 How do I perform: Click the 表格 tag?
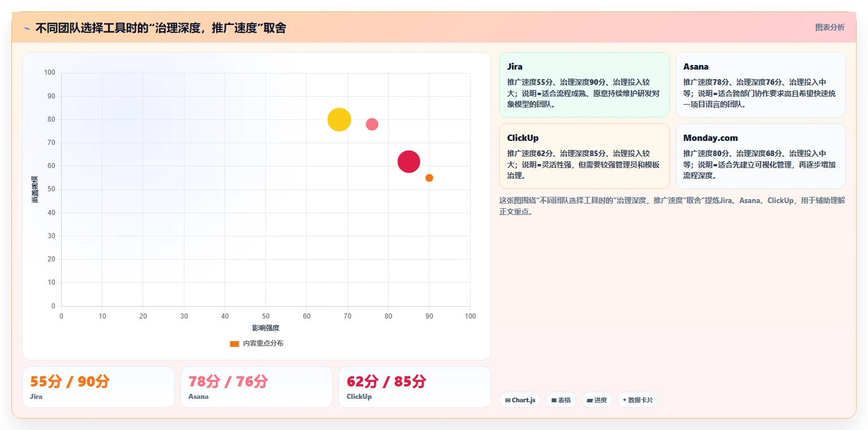pyautogui.click(x=561, y=400)
